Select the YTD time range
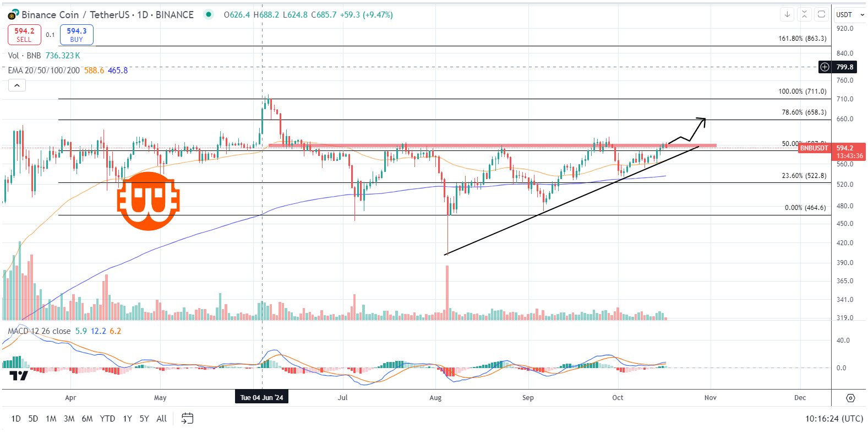The image size is (868, 432). point(107,419)
